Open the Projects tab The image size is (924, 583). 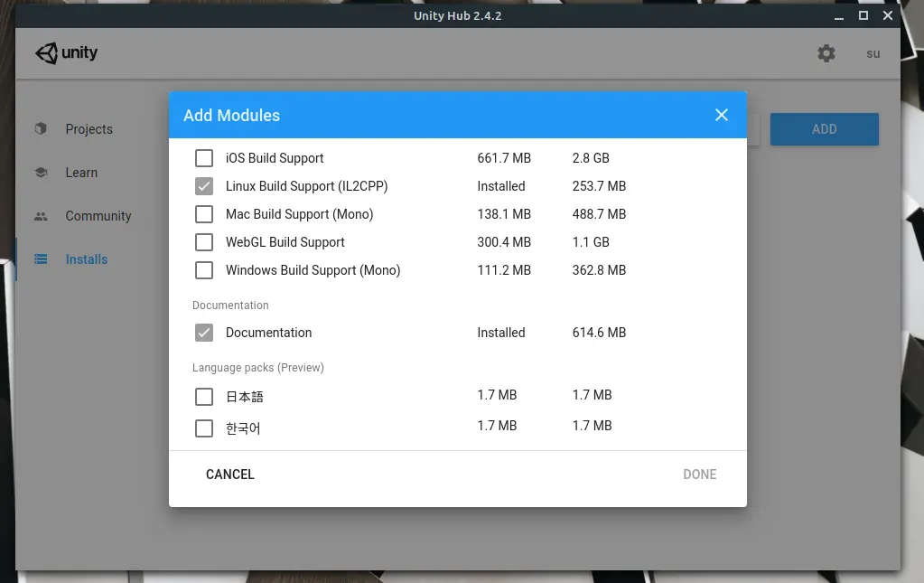coord(89,129)
